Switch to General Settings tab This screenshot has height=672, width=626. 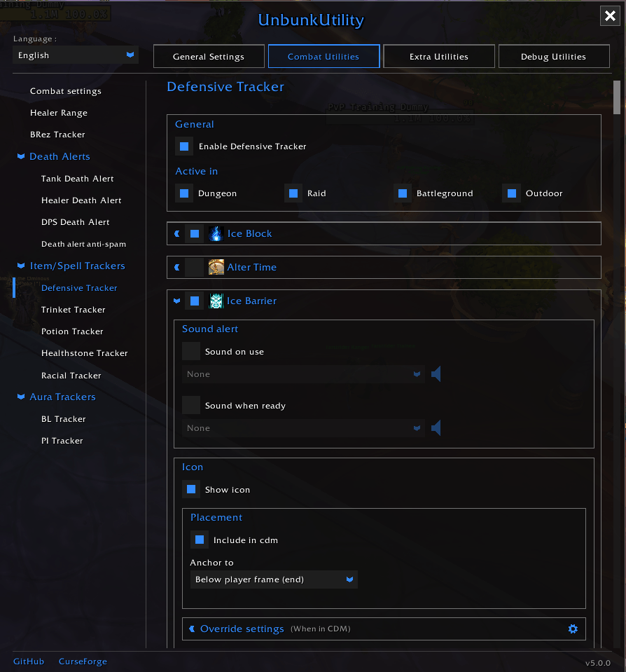click(209, 56)
